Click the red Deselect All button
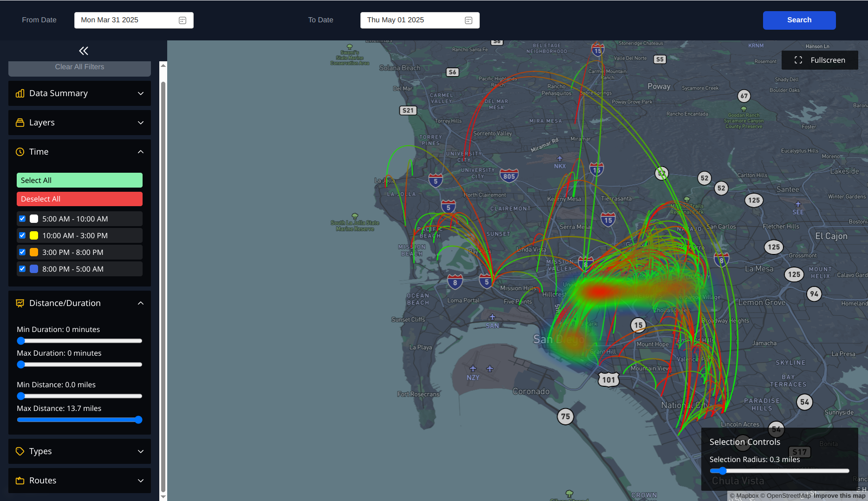Screen dimensions: 868x501 79,199
